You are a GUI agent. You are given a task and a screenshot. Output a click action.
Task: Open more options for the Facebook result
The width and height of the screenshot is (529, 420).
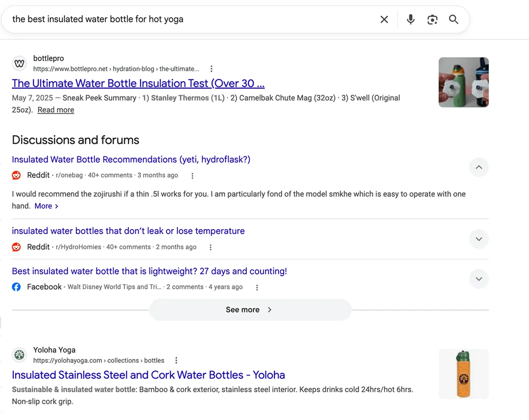(x=257, y=287)
